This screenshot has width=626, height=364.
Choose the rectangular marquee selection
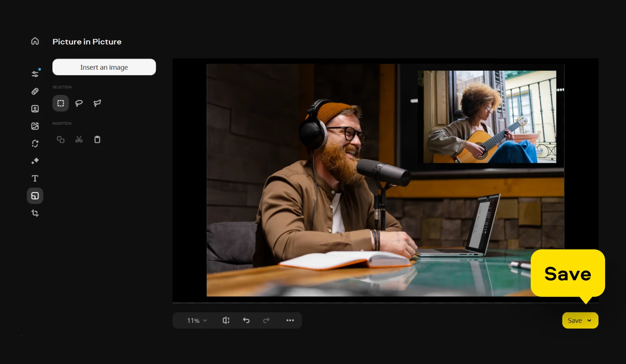60,103
